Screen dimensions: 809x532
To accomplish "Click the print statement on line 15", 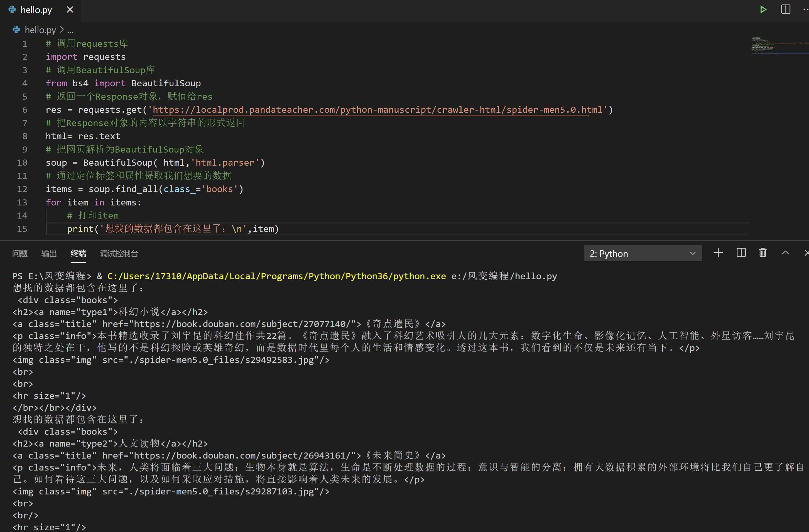I will click(x=173, y=229).
